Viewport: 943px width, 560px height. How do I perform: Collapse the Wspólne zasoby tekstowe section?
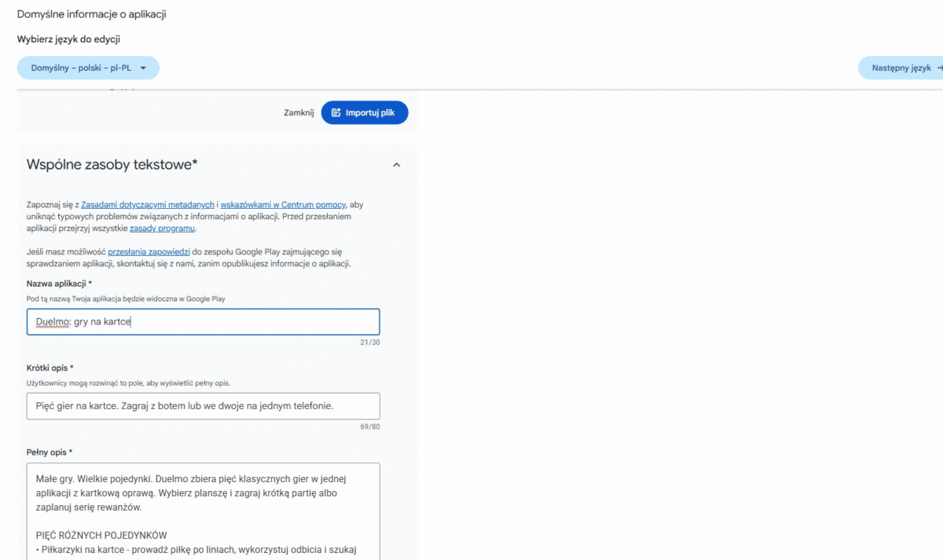396,165
